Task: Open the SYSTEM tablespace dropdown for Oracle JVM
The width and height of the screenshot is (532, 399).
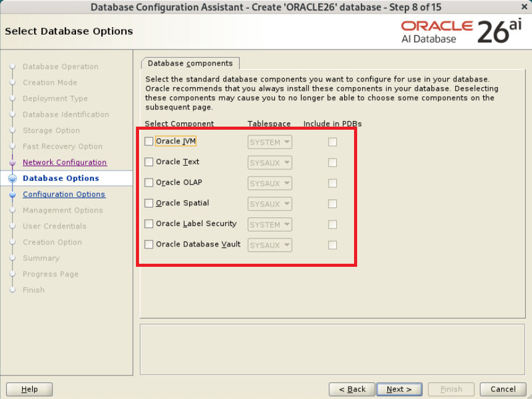Action: (x=270, y=142)
